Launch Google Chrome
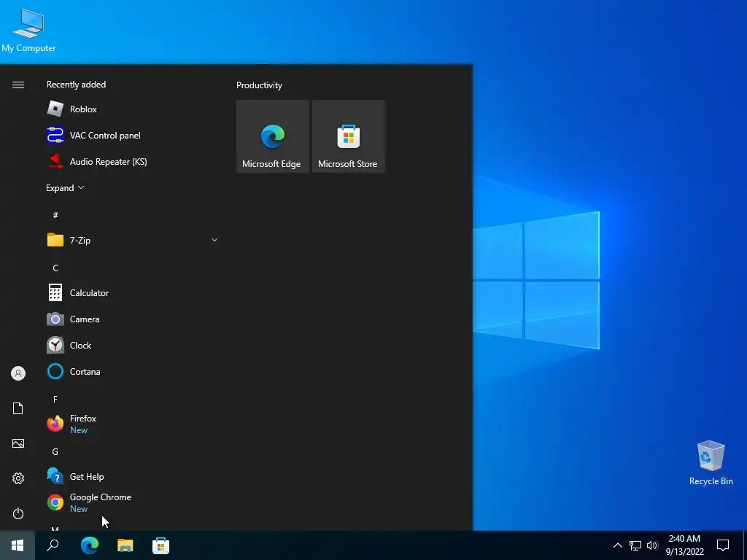Screen dimensions: 747x560 coord(133,502)
